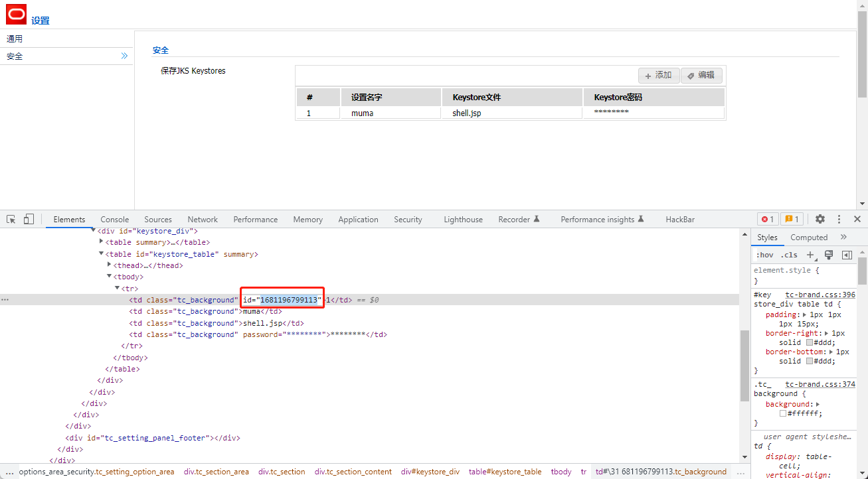Open the Performance insights tab
The width and height of the screenshot is (868, 479).
602,220
